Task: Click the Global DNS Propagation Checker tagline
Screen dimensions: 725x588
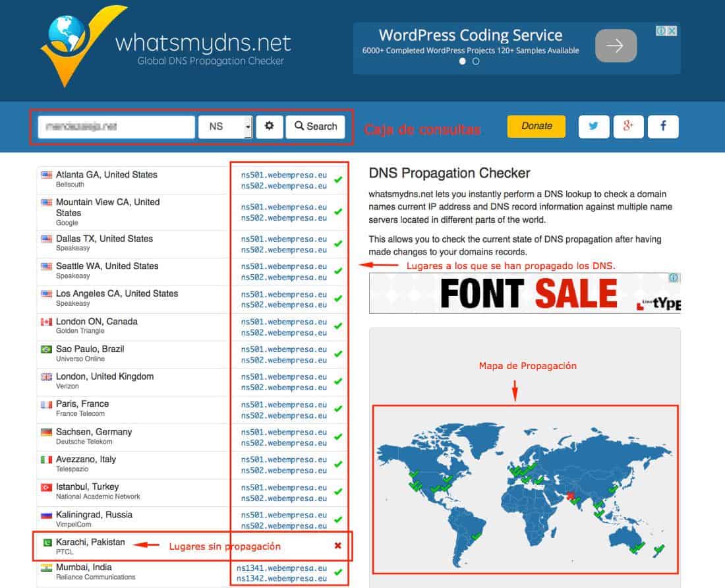Action: point(210,61)
